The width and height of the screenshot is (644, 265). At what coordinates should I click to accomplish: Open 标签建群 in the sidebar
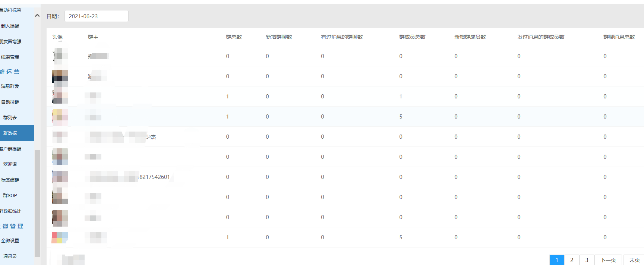point(10,180)
